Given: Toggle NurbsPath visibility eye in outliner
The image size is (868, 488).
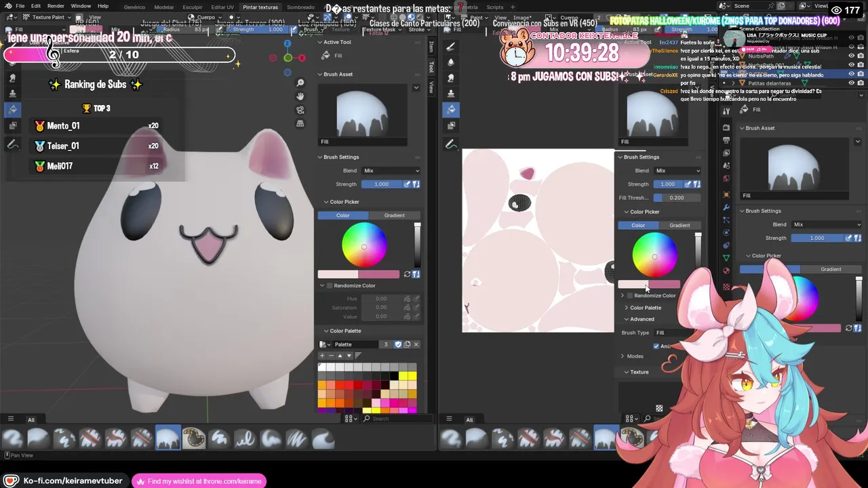Looking at the screenshot, I should tap(852, 56).
